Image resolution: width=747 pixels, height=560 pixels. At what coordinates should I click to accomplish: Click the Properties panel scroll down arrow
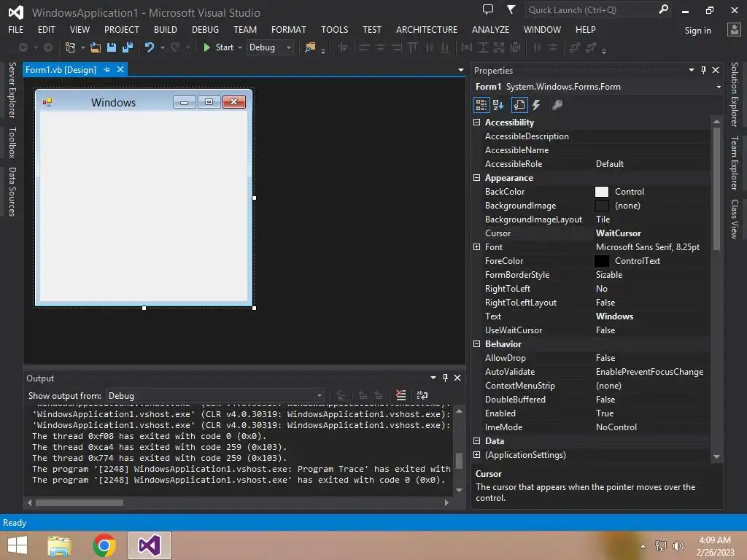pos(716,456)
